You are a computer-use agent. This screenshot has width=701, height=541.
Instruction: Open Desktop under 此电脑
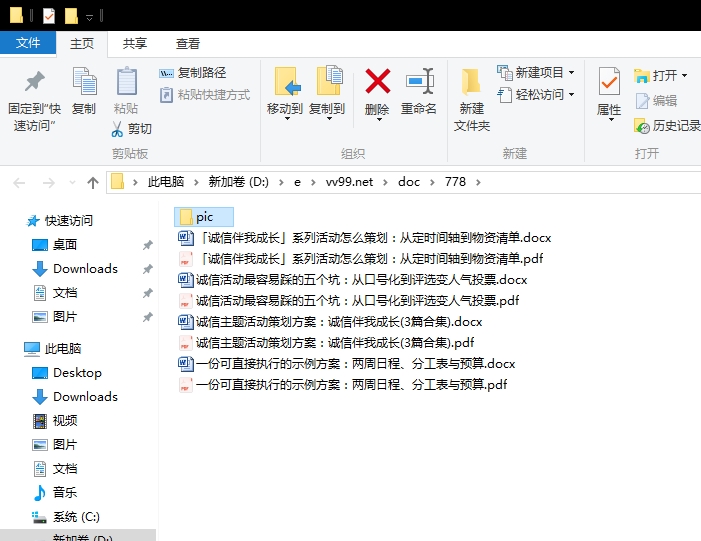pos(67,373)
